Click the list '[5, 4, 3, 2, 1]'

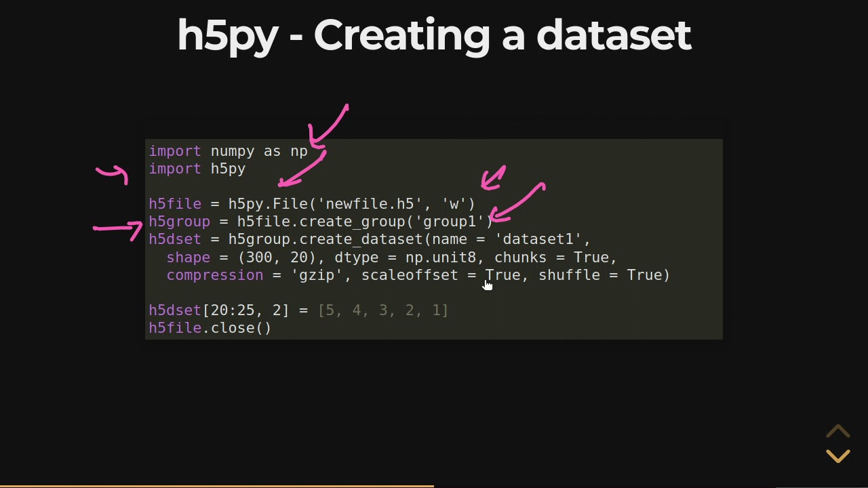383,310
